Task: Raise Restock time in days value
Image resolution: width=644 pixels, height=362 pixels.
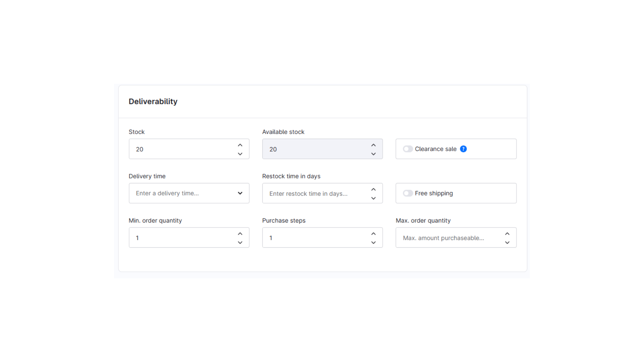Action: coord(373,189)
